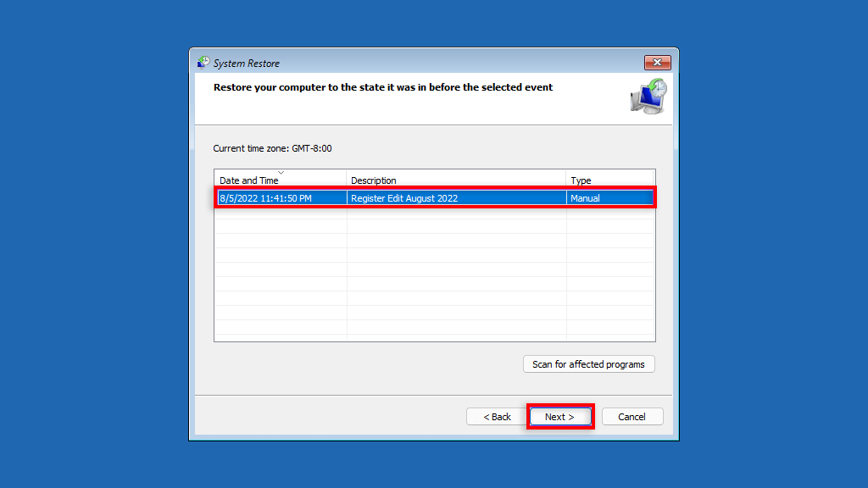The width and height of the screenshot is (868, 488).
Task: Sort by the Date and Time column header
Action: pos(248,180)
